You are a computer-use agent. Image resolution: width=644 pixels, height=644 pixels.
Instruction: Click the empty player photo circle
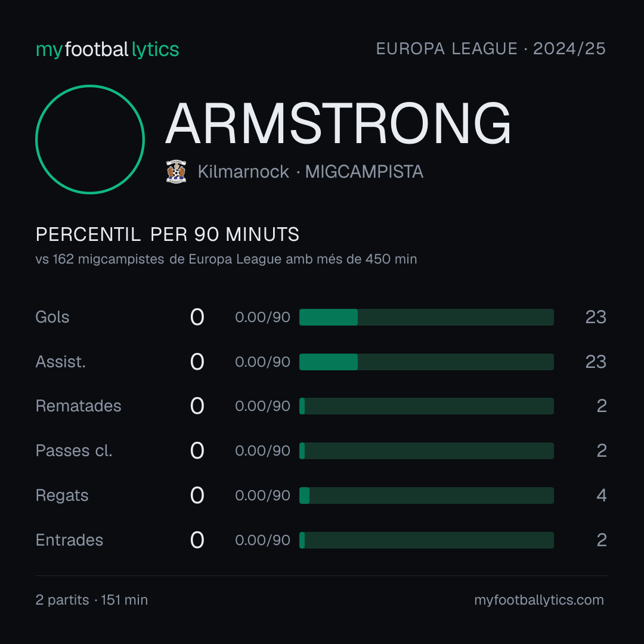pos(90,139)
